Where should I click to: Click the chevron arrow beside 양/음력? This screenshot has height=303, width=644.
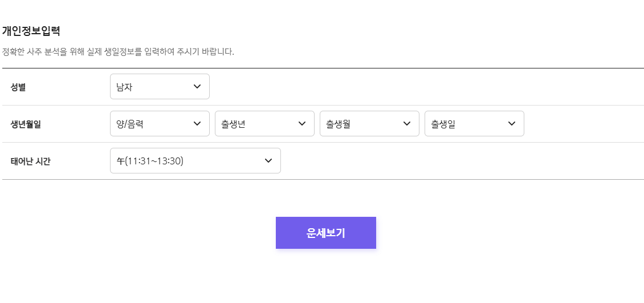197,124
